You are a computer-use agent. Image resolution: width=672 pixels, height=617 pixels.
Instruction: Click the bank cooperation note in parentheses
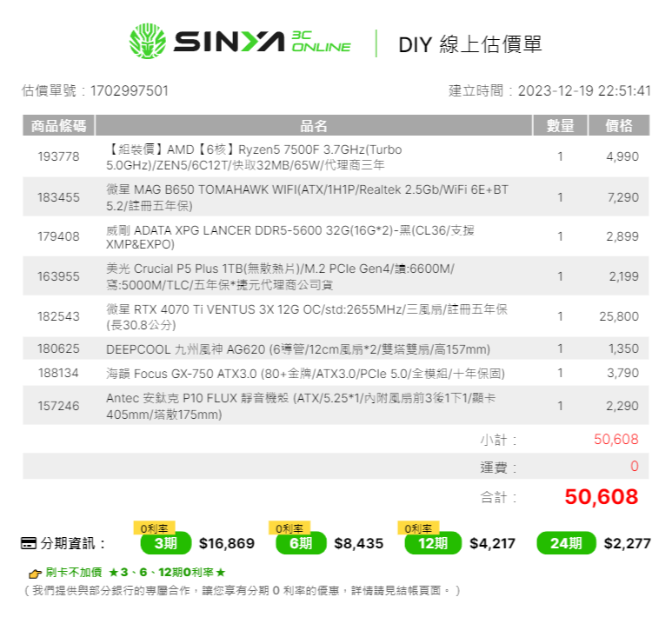point(243,591)
